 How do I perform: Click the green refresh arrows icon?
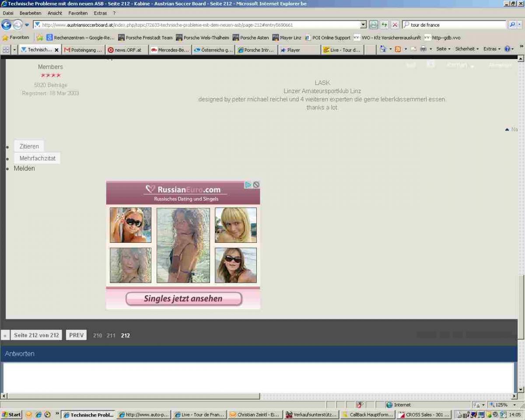coord(384,25)
